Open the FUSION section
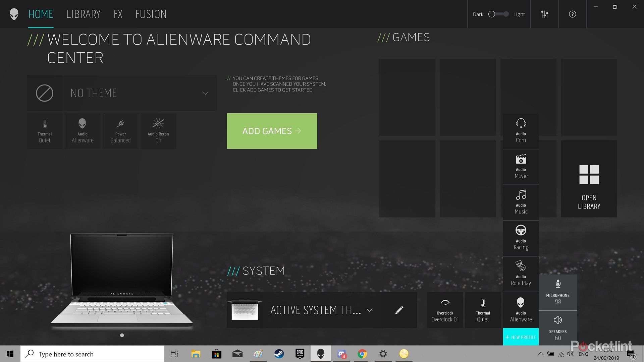This screenshot has height=362, width=644. pos(151,14)
